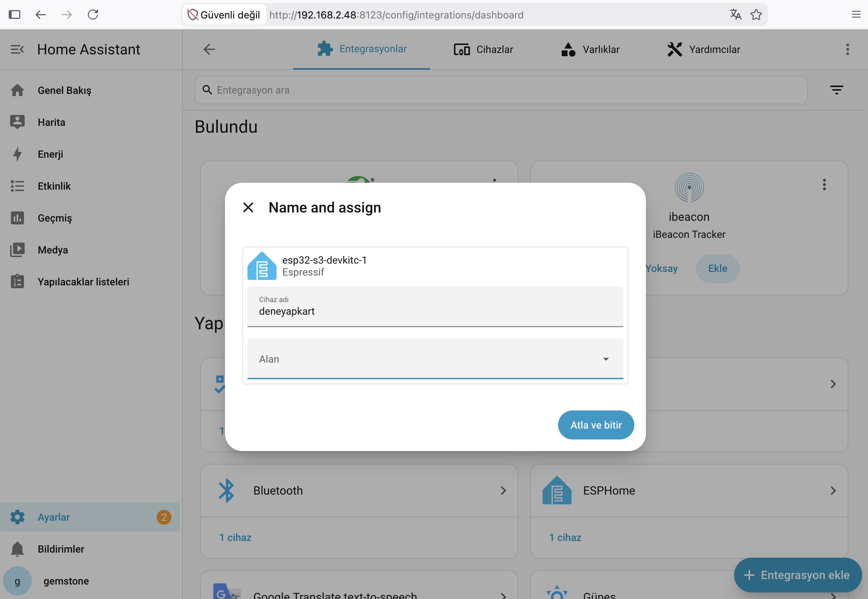Open the integrations filter icon
The image size is (868, 599).
[836, 90]
